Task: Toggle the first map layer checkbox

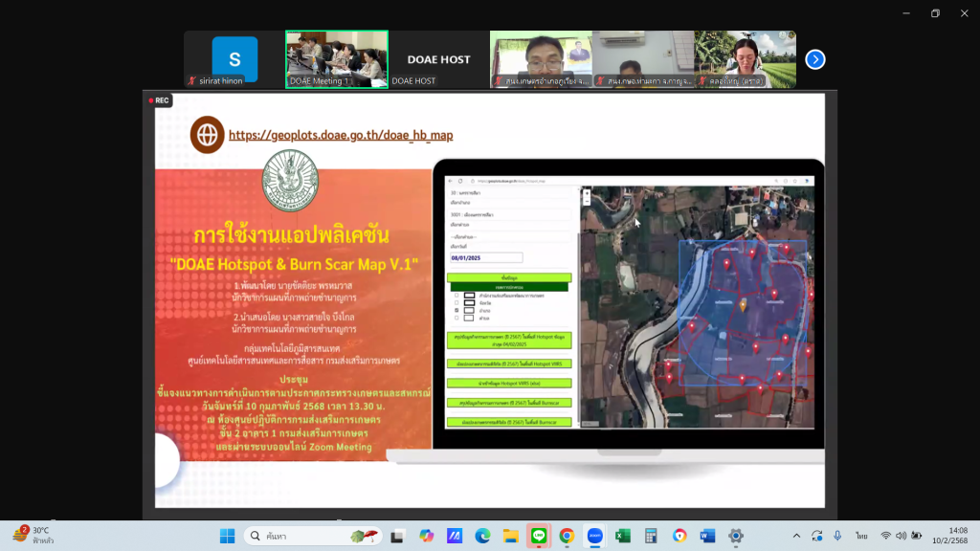Action: (457, 296)
